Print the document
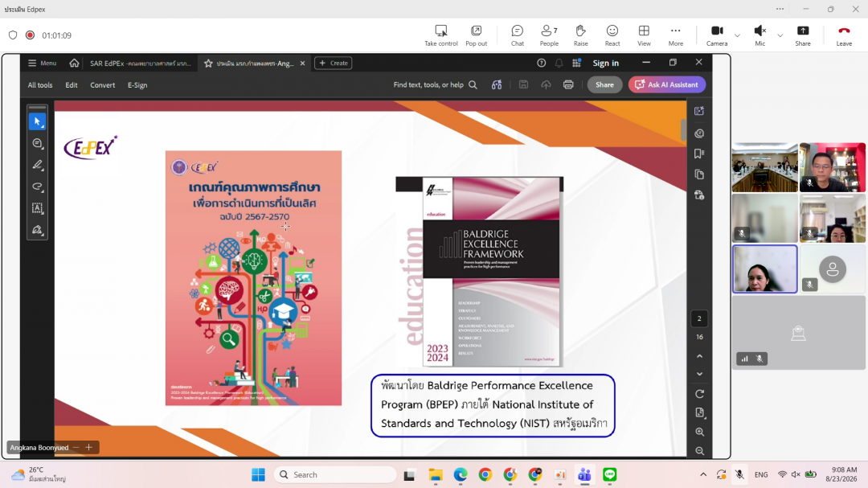 (x=568, y=84)
